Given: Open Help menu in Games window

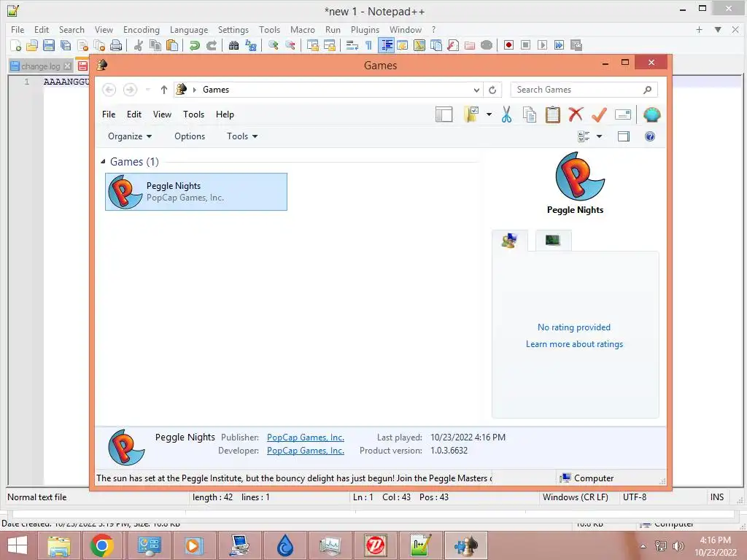Looking at the screenshot, I should 225,114.
